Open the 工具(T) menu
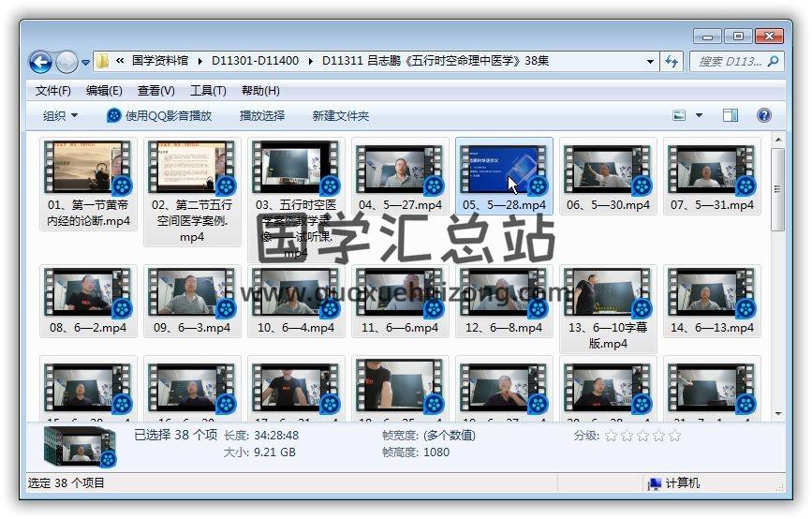The image size is (812, 519). (x=207, y=91)
